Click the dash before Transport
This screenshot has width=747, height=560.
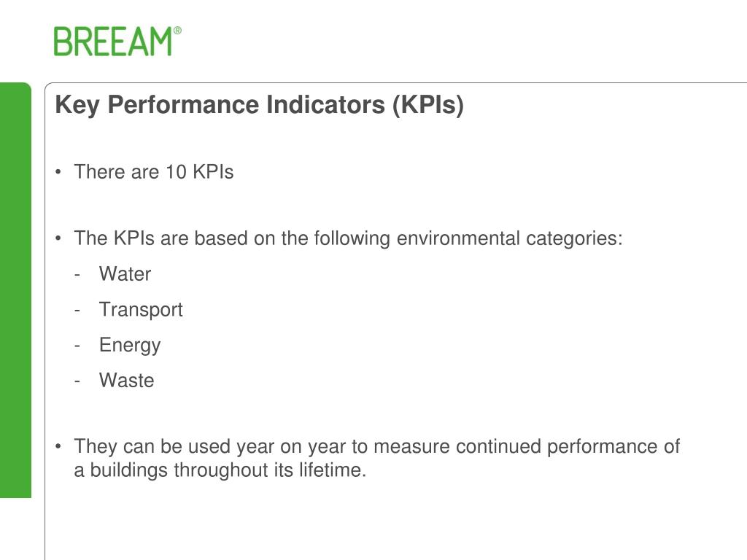[77, 311]
